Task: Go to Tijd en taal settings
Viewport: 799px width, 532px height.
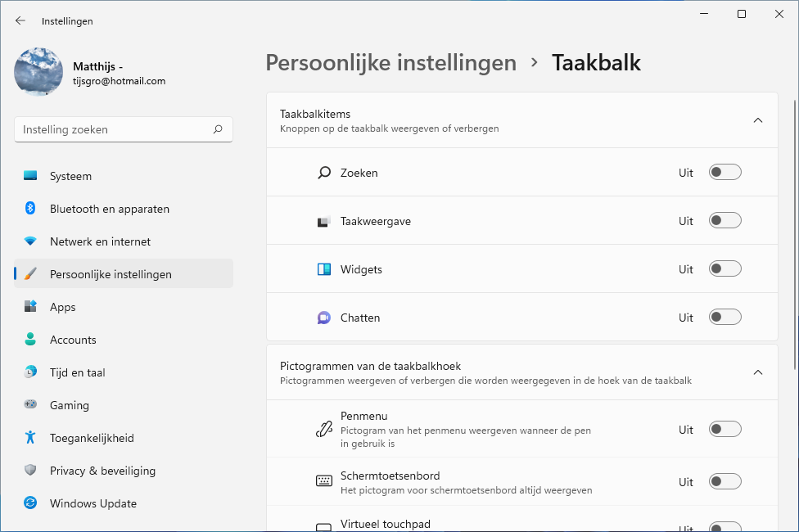Action: (x=77, y=372)
